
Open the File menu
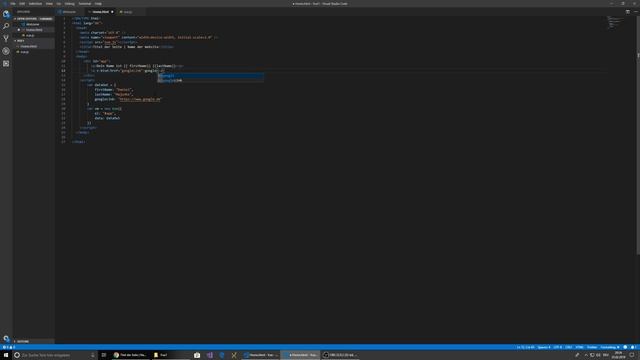(13, 4)
